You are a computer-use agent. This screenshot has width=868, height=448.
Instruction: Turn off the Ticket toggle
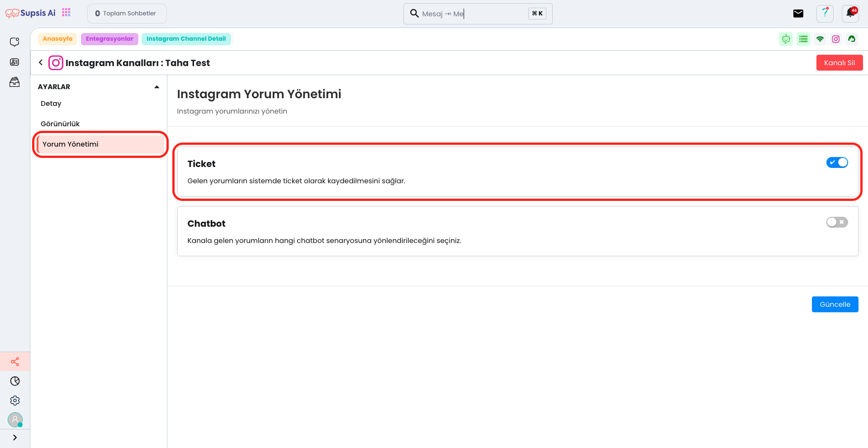tap(837, 162)
